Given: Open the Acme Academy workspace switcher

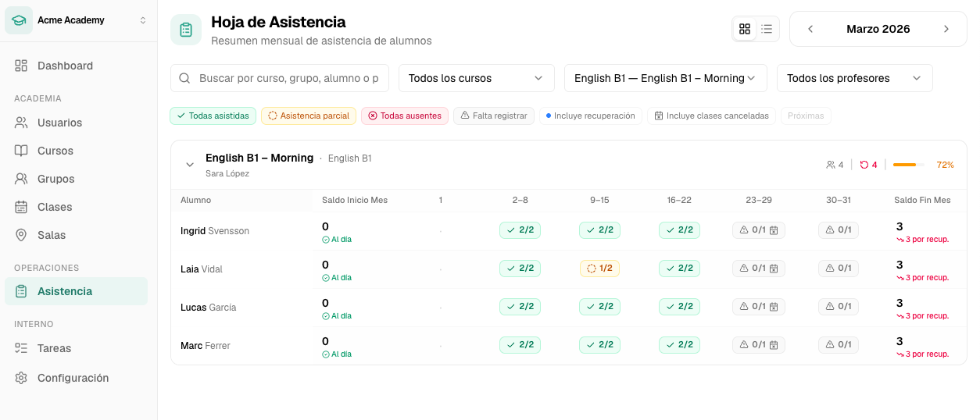Looking at the screenshot, I should [78, 20].
